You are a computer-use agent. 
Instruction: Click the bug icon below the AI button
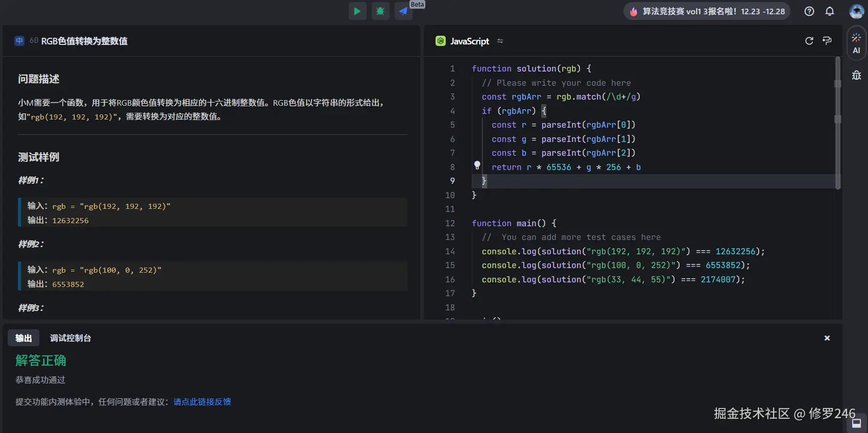click(x=856, y=76)
